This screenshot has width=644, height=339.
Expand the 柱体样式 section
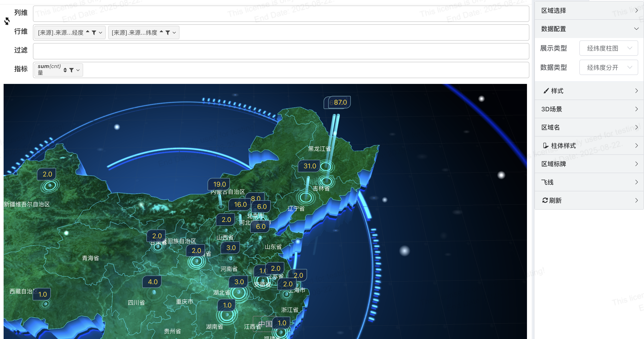[589, 146]
